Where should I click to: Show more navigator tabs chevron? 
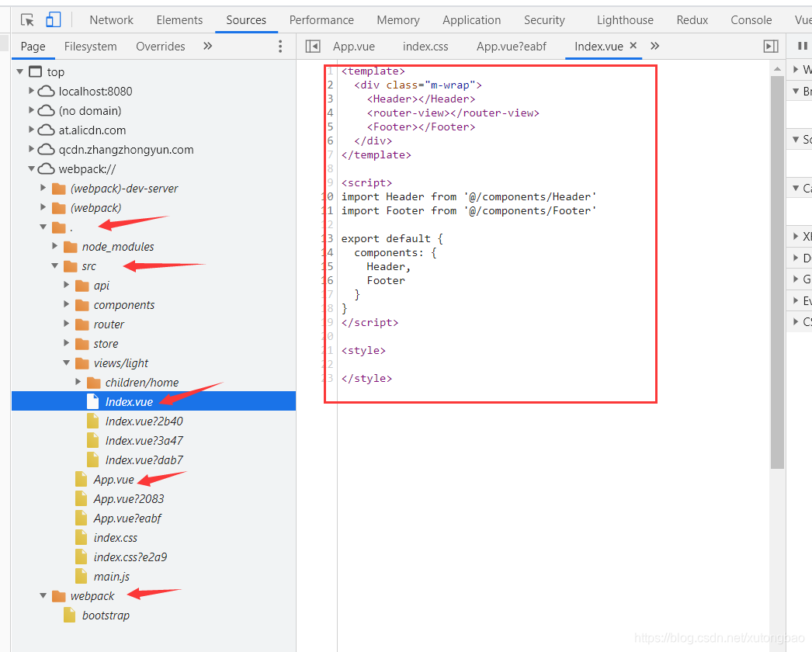tap(208, 46)
